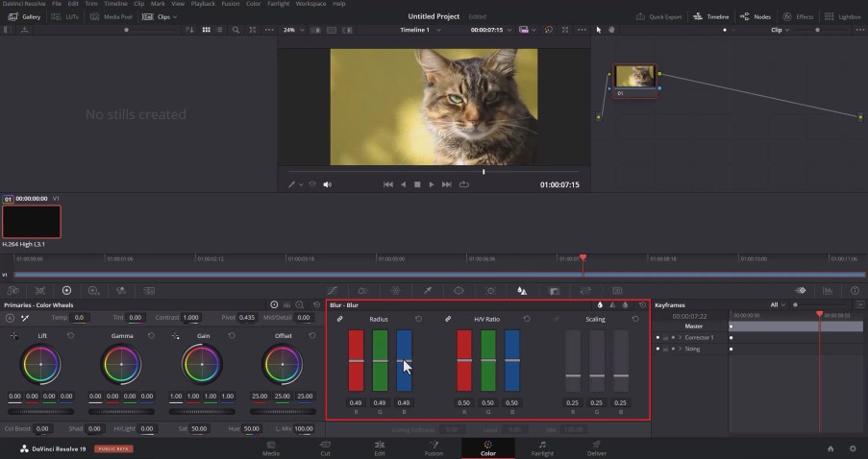Open the Tracker palette icon
This screenshot has width=868, height=459.
click(x=490, y=290)
